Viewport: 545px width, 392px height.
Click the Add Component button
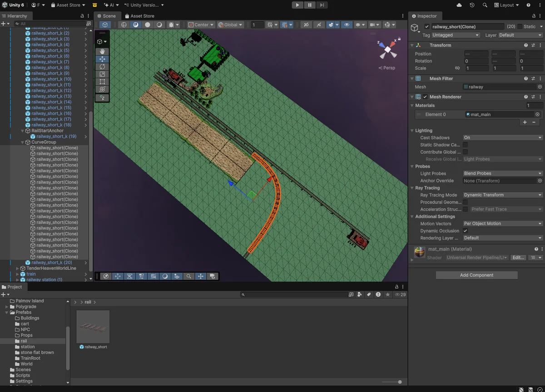pos(476,275)
